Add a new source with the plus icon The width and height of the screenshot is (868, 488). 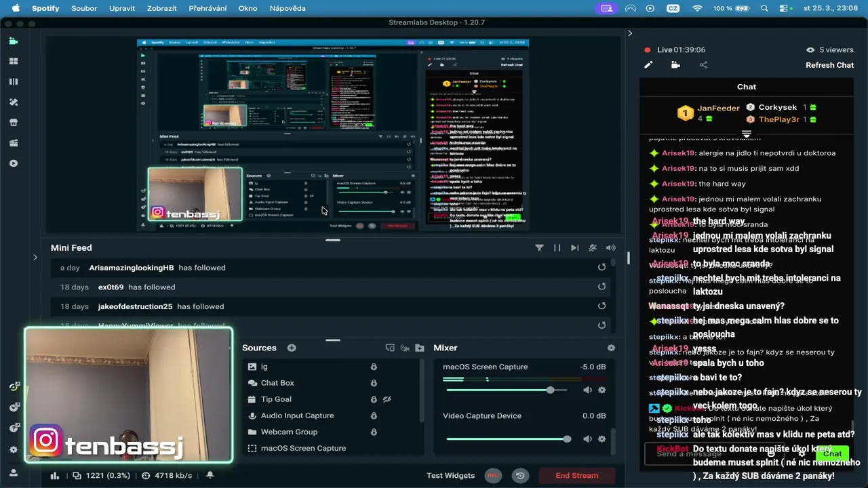point(292,348)
